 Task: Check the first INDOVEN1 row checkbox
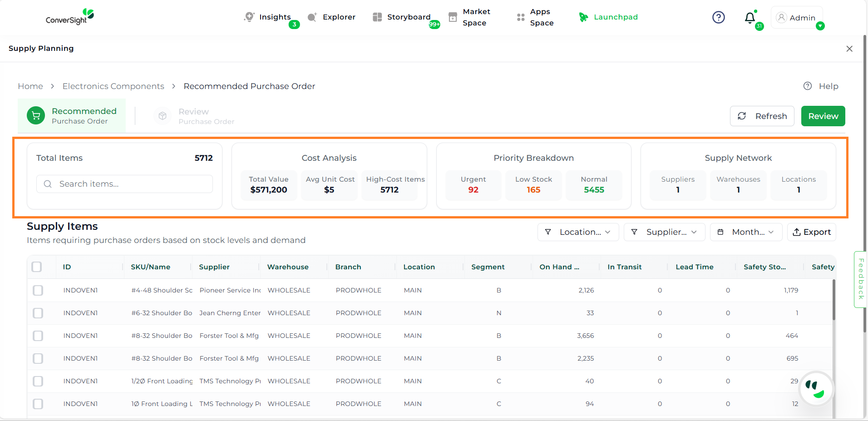(38, 290)
